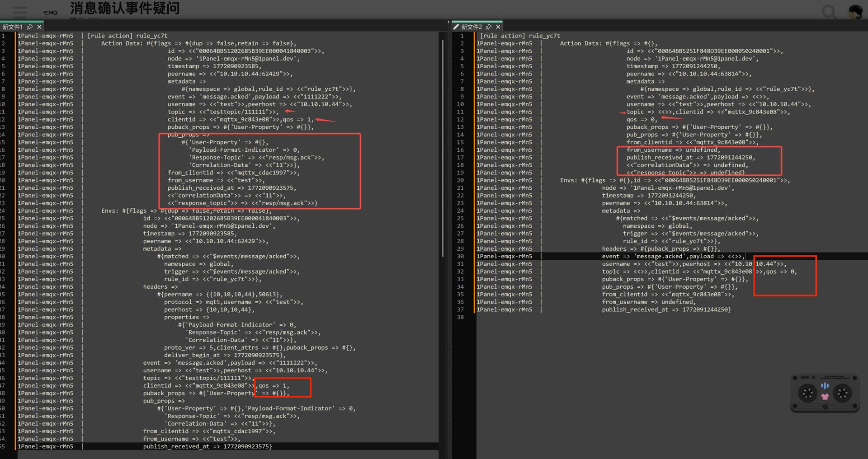Switch to the 新文件2 tab
Image resolution: width=868 pixels, height=459 pixels.
pyautogui.click(x=472, y=27)
